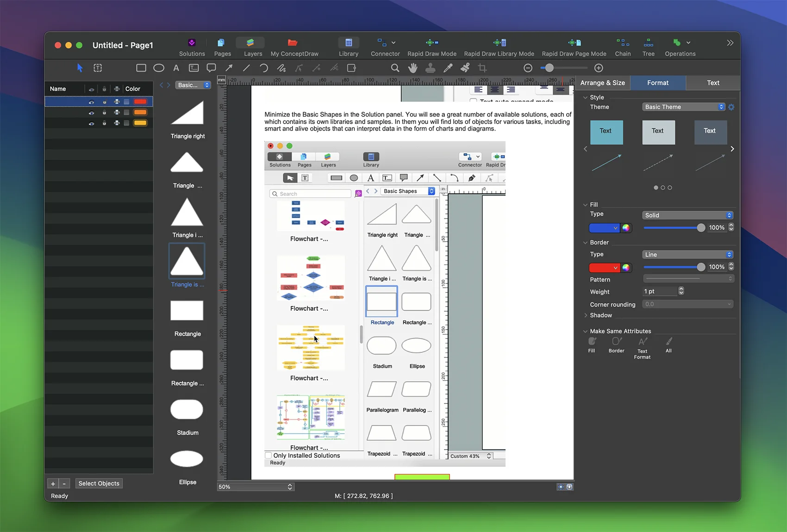Remove layer with minus button
The image size is (787, 532).
click(x=64, y=483)
